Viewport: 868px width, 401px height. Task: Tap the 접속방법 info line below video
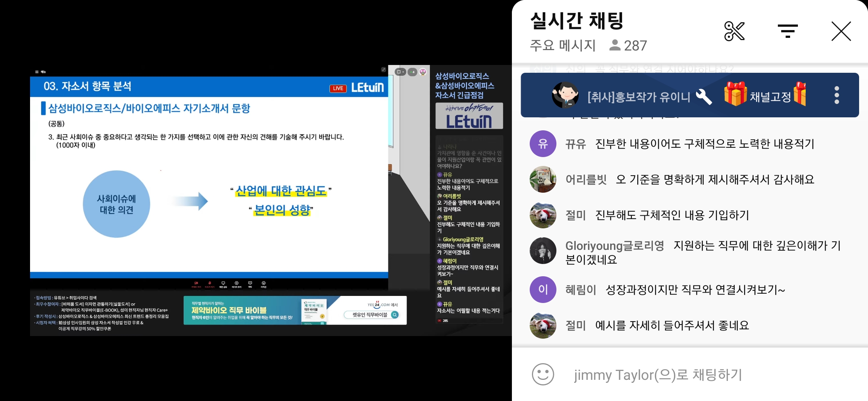pyautogui.click(x=65, y=298)
